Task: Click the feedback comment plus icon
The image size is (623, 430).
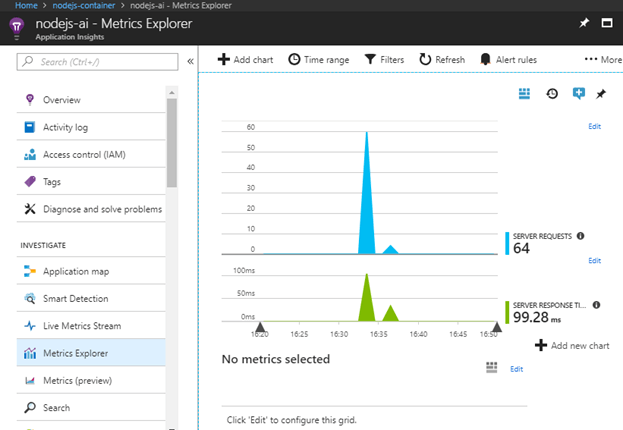Action: tap(578, 93)
